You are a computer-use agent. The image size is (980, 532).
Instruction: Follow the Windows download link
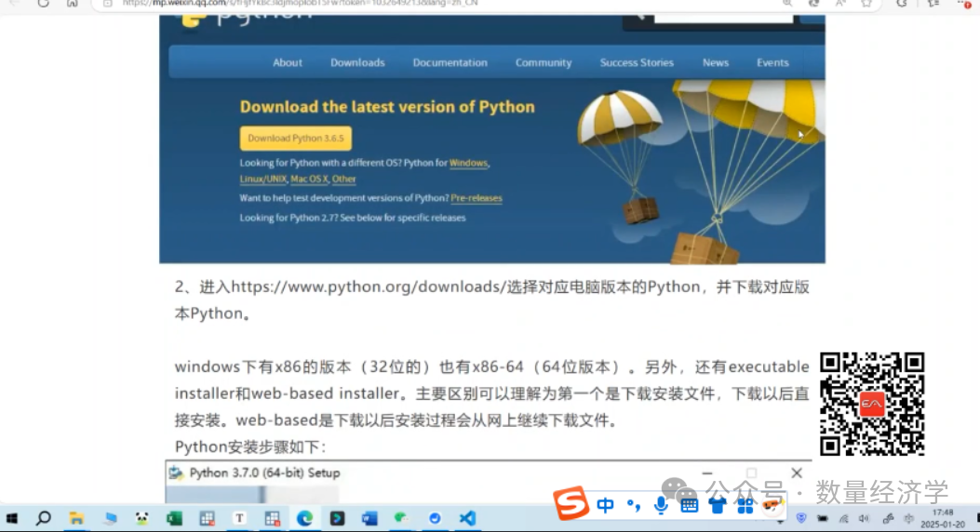(468, 163)
